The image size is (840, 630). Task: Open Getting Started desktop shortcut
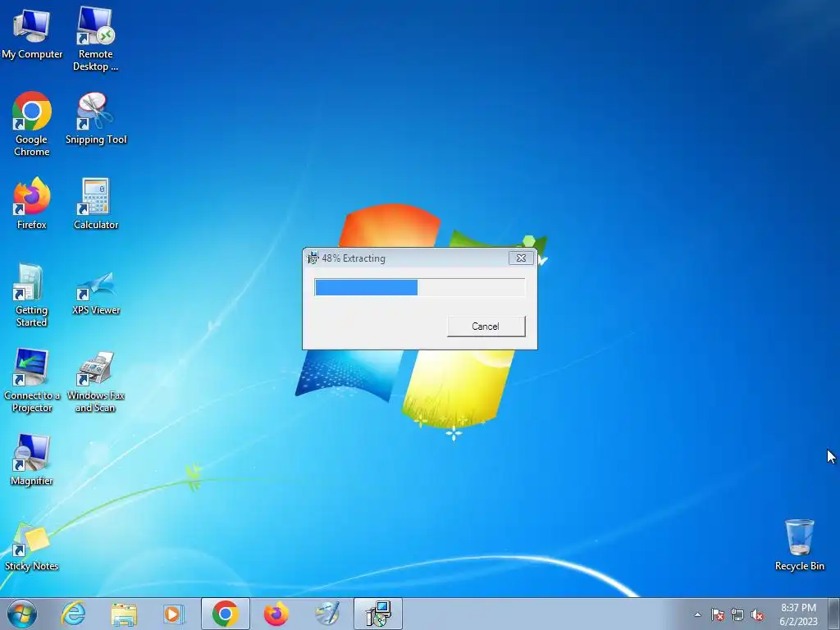31,294
